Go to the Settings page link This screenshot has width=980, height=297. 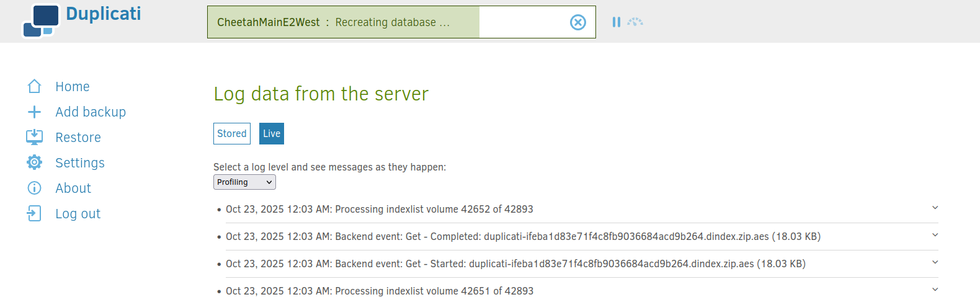[80, 162]
